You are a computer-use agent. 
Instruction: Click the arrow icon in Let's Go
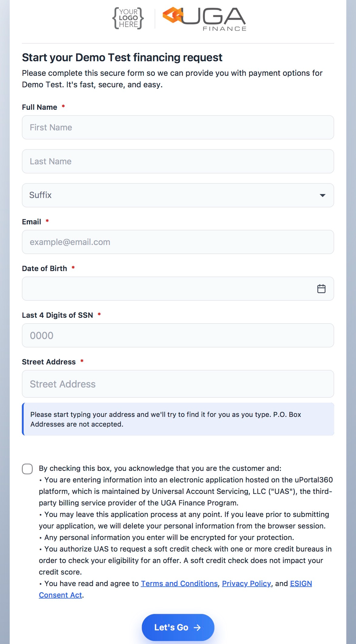click(x=197, y=627)
